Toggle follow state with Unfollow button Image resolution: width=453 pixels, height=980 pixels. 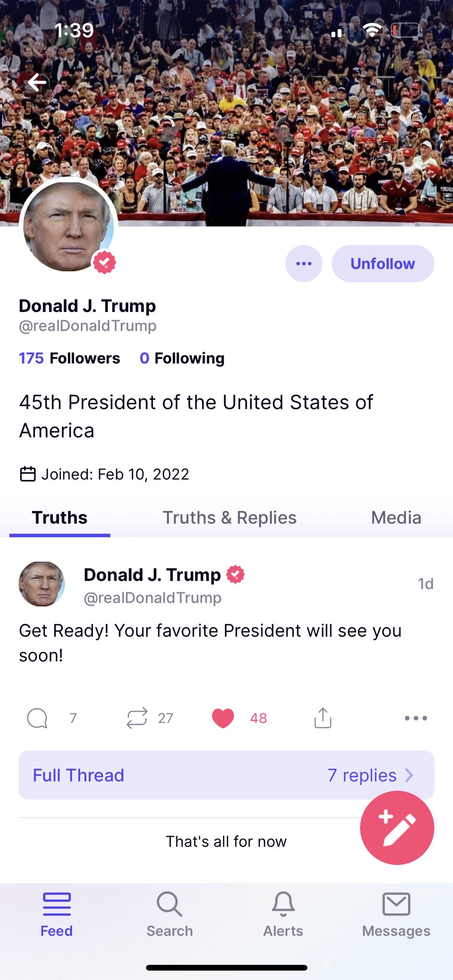coord(383,264)
